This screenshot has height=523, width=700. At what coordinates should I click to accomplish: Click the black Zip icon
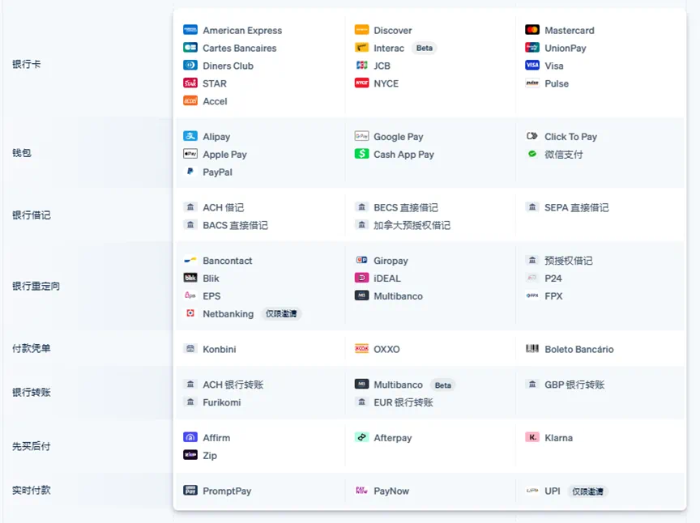tap(190, 455)
